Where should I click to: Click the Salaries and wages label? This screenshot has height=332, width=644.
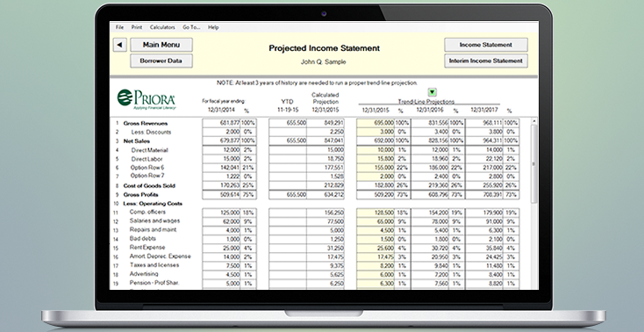(154, 220)
